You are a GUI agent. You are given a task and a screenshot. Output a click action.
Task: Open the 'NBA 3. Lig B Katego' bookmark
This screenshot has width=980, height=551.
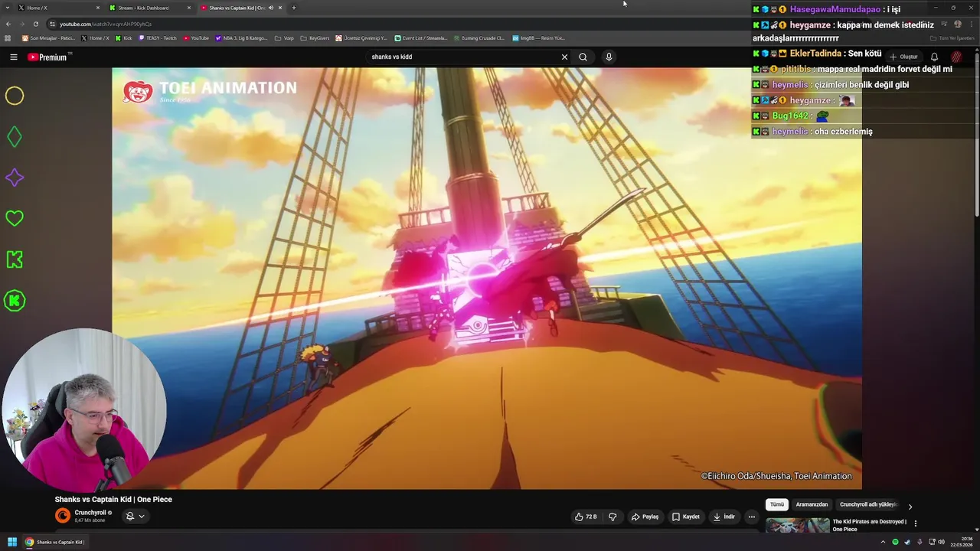pyautogui.click(x=242, y=37)
